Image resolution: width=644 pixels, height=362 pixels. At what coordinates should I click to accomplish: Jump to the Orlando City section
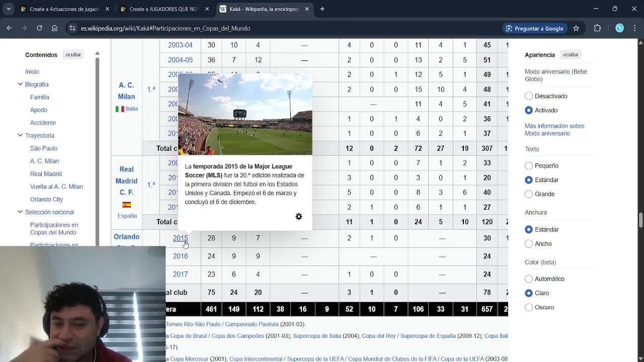click(x=46, y=199)
